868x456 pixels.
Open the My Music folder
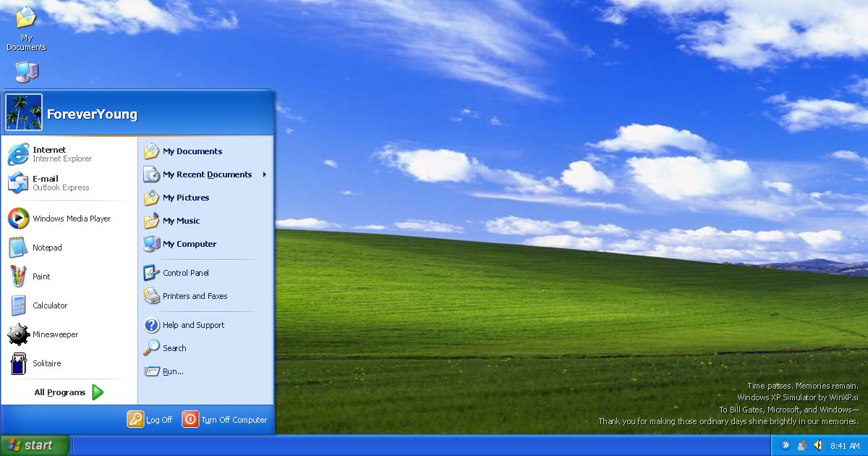(x=205, y=221)
